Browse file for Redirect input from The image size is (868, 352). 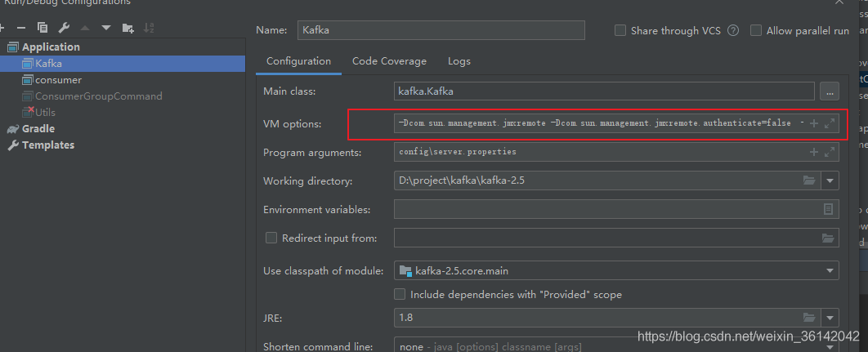[828, 238]
